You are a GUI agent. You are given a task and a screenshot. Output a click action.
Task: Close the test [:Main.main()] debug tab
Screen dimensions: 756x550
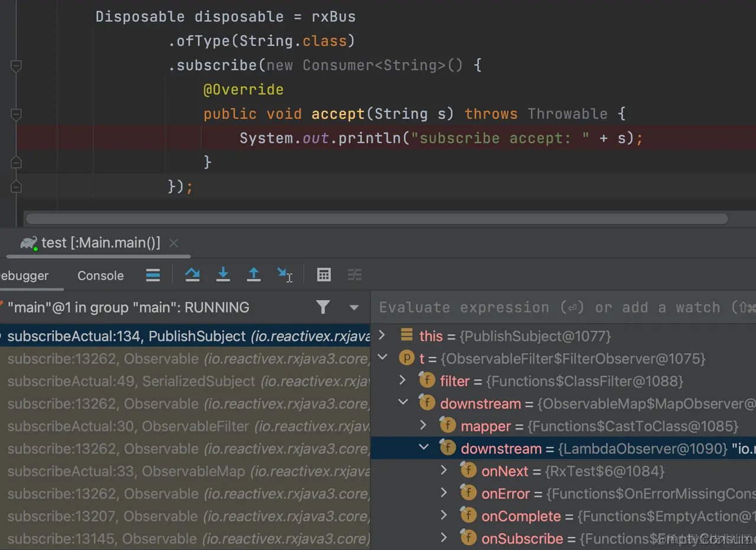(173, 243)
